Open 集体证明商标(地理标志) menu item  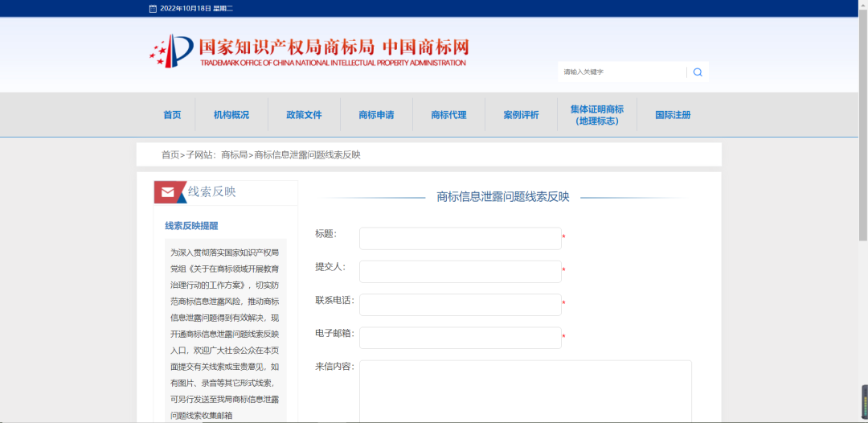coord(596,115)
